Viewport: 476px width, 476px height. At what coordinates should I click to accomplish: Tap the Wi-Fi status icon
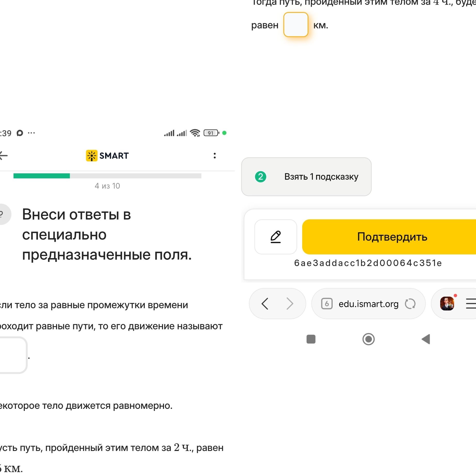tap(195, 133)
